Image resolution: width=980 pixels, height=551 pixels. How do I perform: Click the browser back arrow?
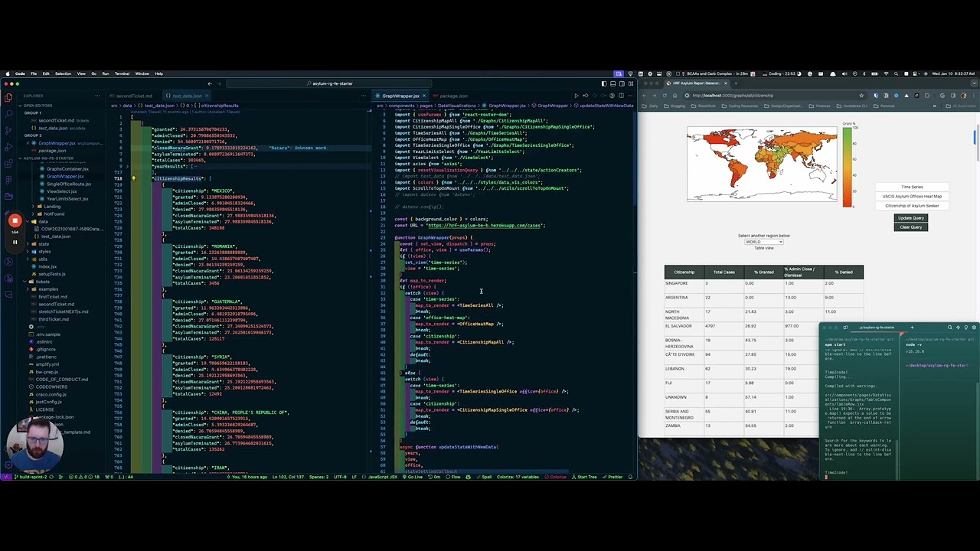645,96
